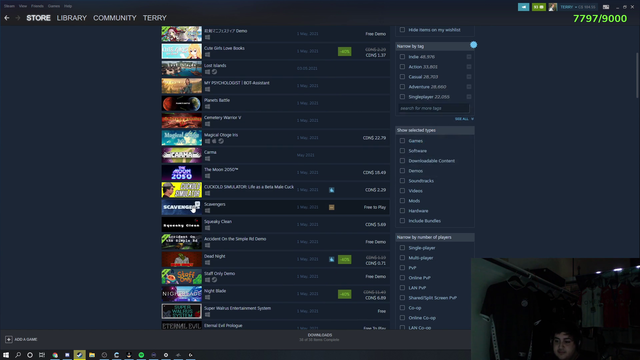The image size is (640, 360).
Task: Open the Terry profile avatar
Action: [x=553, y=7]
